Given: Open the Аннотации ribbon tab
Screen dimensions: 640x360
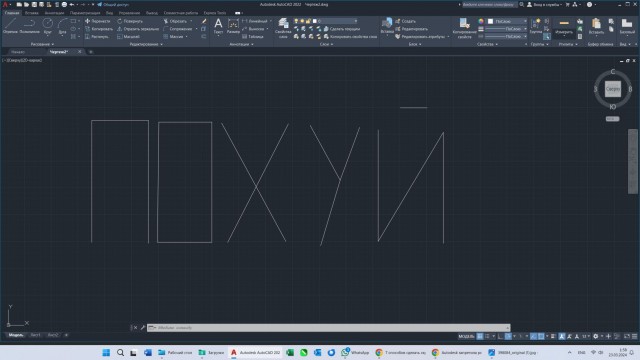Looking at the screenshot, I should (x=54, y=13).
